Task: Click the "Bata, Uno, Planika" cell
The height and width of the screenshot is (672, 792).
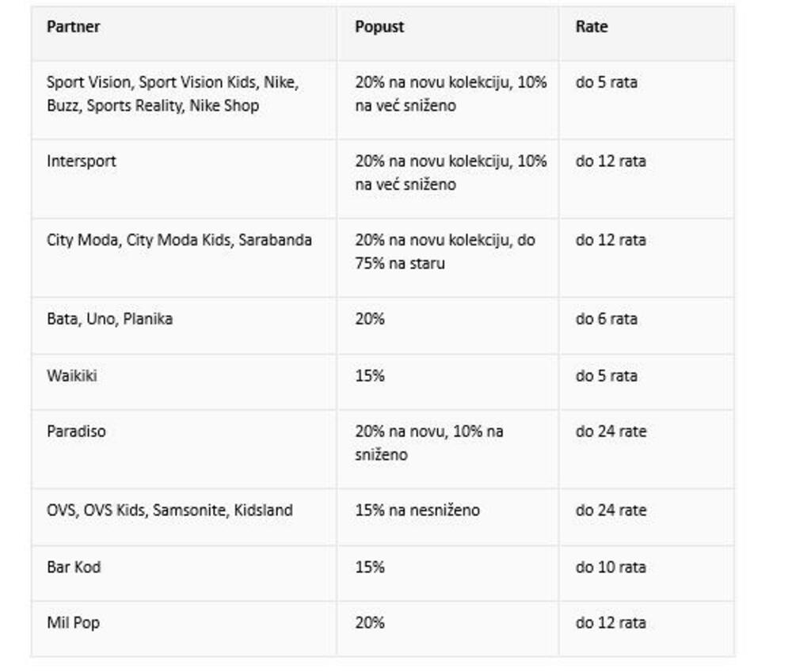Action: (x=109, y=320)
